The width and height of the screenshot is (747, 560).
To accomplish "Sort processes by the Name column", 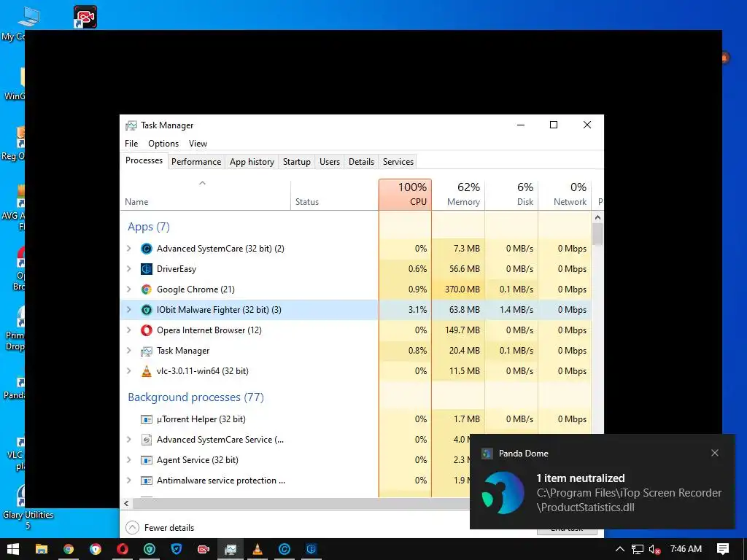I will 205,194.
